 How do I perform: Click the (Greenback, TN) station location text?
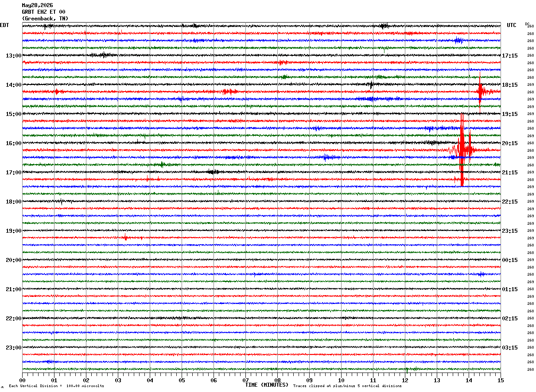coord(45,19)
